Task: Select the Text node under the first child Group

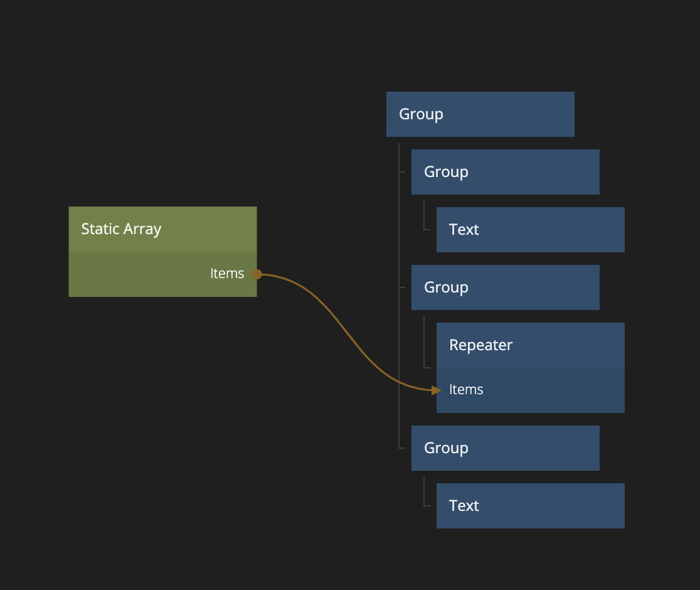Action: coord(530,230)
